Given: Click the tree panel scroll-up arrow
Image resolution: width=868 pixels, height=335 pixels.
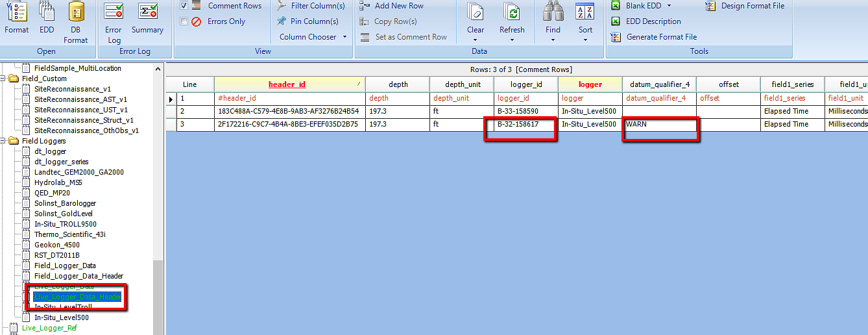Looking at the screenshot, I should click(x=158, y=68).
